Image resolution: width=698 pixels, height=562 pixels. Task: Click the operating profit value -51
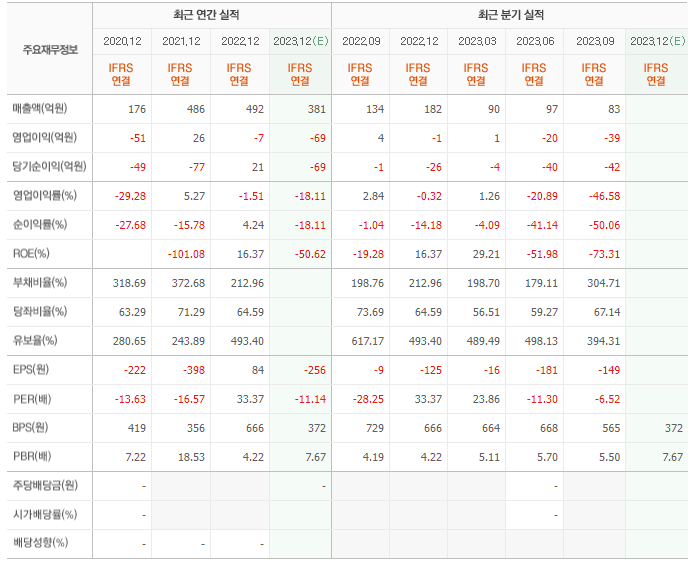[x=138, y=138]
